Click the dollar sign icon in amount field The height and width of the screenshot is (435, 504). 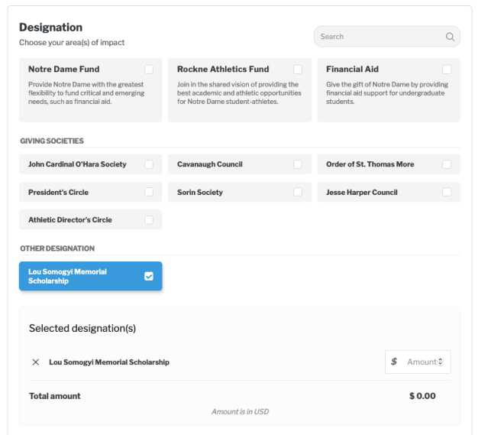click(x=394, y=362)
